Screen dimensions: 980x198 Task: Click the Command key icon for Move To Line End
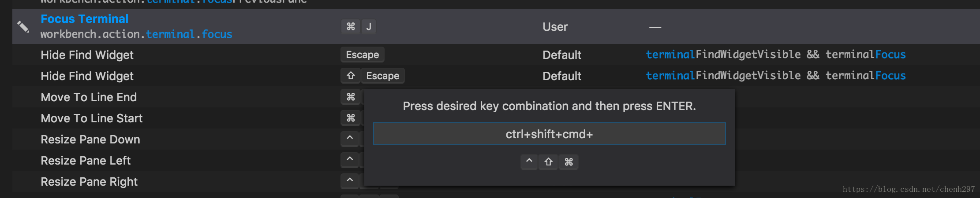point(351,97)
